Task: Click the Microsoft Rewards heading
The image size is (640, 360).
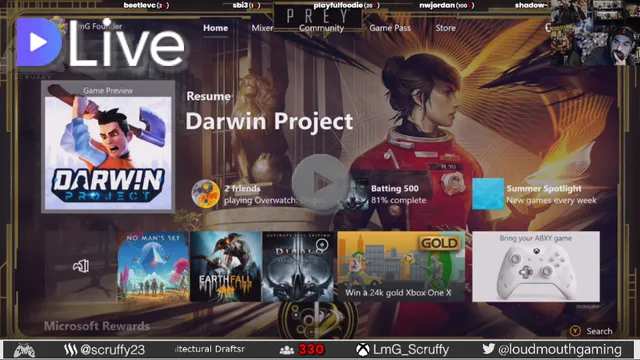Action: click(97, 326)
